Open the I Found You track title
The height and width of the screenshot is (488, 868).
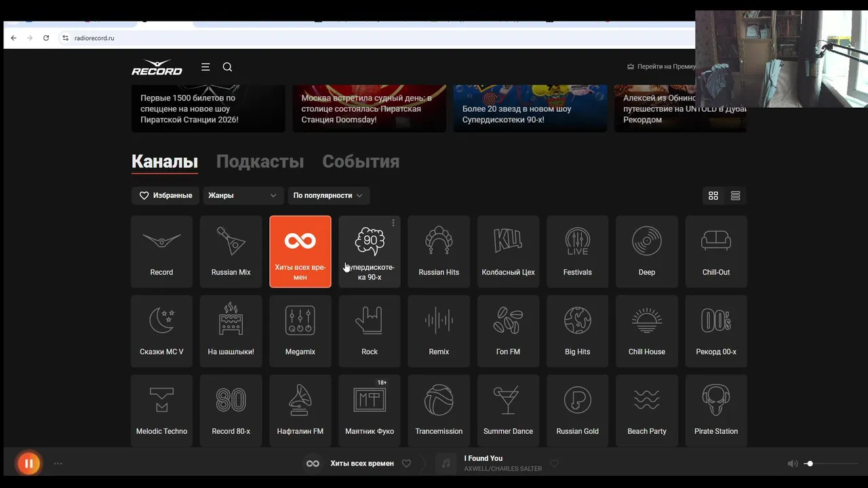coord(483,458)
